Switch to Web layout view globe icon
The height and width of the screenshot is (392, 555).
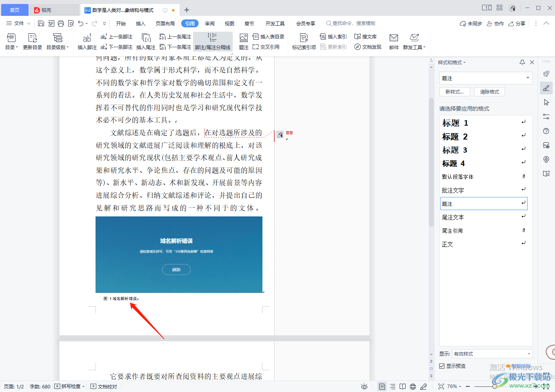pos(413,386)
